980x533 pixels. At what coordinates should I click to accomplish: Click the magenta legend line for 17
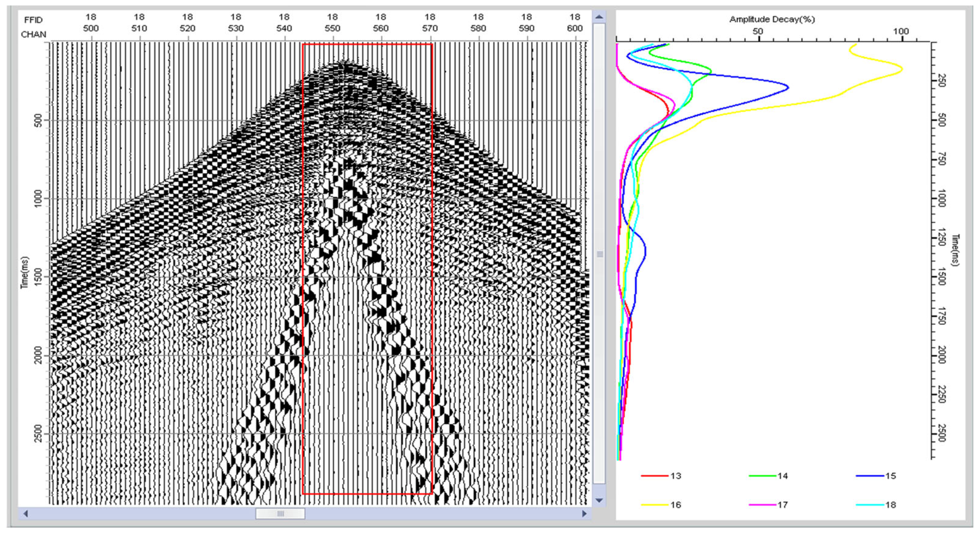pyautogui.click(x=762, y=505)
